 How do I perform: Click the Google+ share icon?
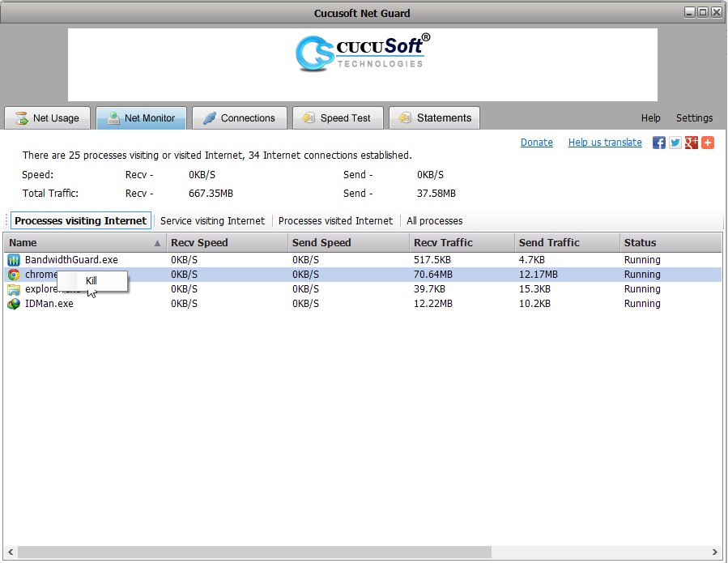(690, 142)
